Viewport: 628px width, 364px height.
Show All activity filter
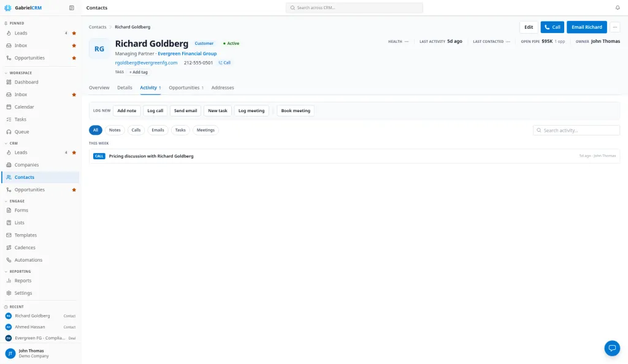pyautogui.click(x=95, y=130)
